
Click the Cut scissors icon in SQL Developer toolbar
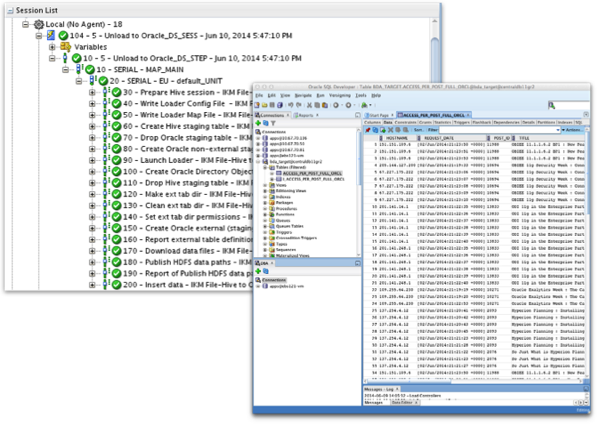(309, 105)
